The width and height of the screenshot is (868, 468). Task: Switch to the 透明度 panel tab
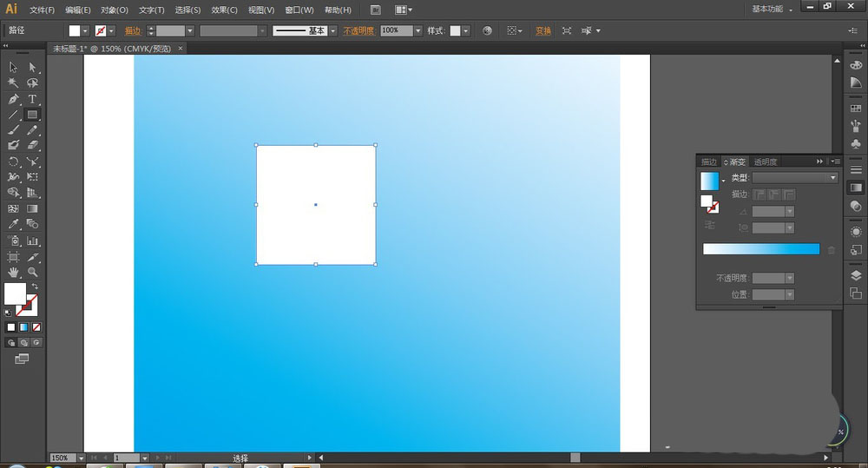(766, 161)
